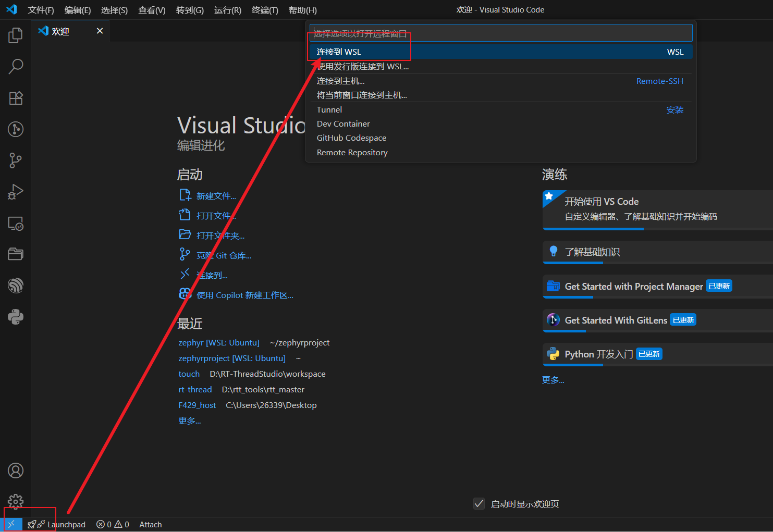The image size is (773, 532).
Task: Select the Dev Container option
Action: click(x=500, y=123)
